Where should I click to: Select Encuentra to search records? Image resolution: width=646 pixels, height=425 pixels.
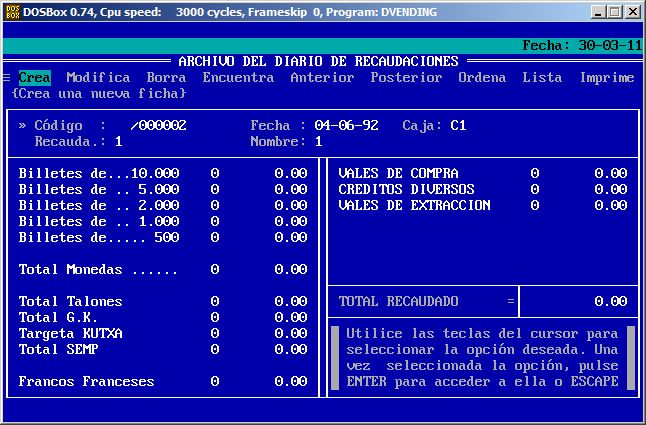point(238,77)
